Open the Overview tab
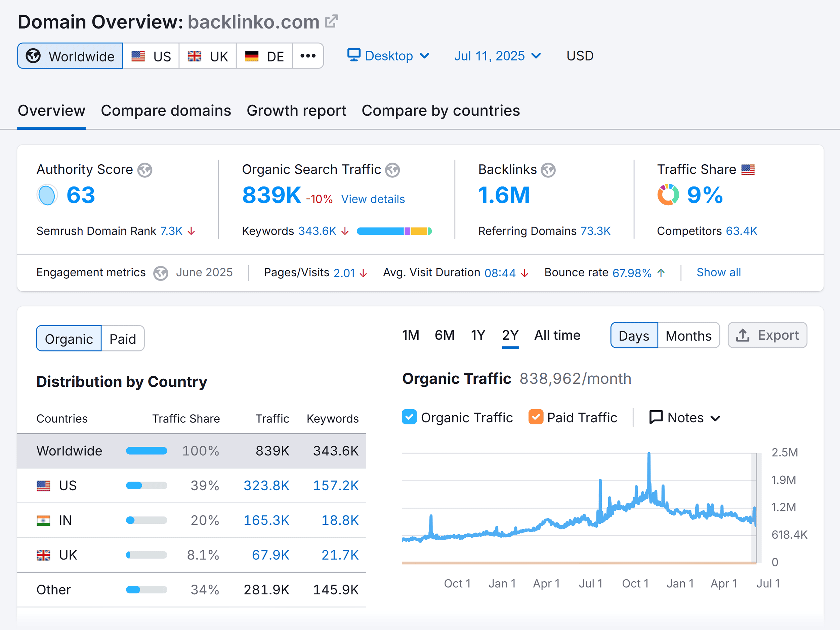This screenshot has height=630, width=840. tap(52, 111)
